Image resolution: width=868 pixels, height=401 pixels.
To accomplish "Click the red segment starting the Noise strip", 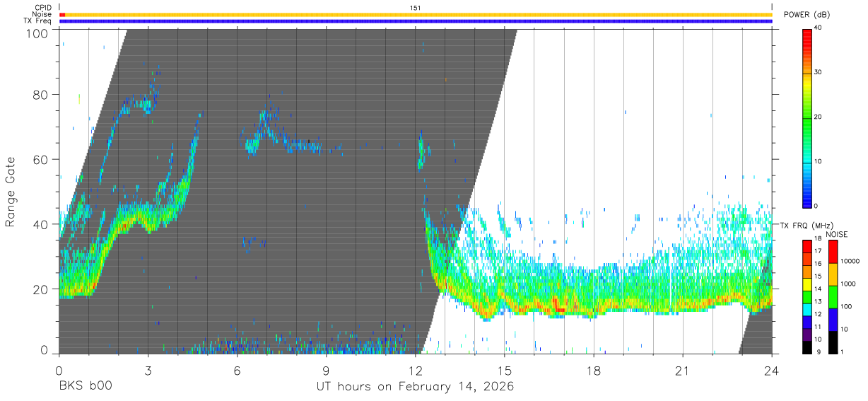I will (x=62, y=14).
